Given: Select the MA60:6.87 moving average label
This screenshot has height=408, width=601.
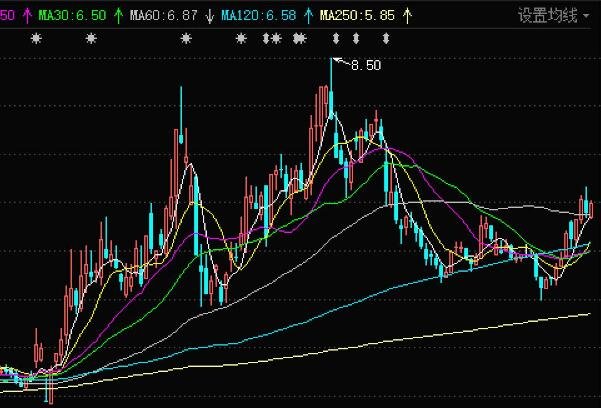Looking at the screenshot, I should [164, 15].
